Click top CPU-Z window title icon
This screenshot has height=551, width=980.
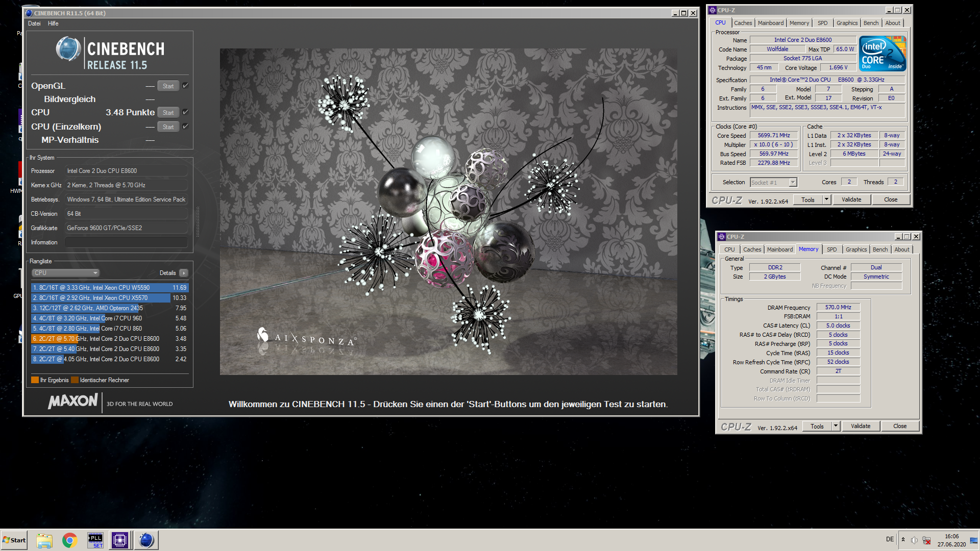pyautogui.click(x=713, y=10)
